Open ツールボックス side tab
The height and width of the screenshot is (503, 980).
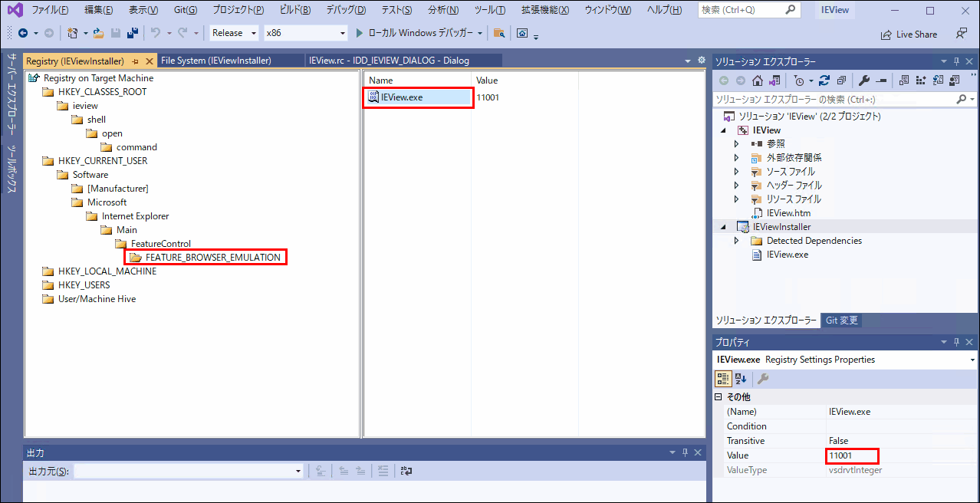[x=12, y=169]
